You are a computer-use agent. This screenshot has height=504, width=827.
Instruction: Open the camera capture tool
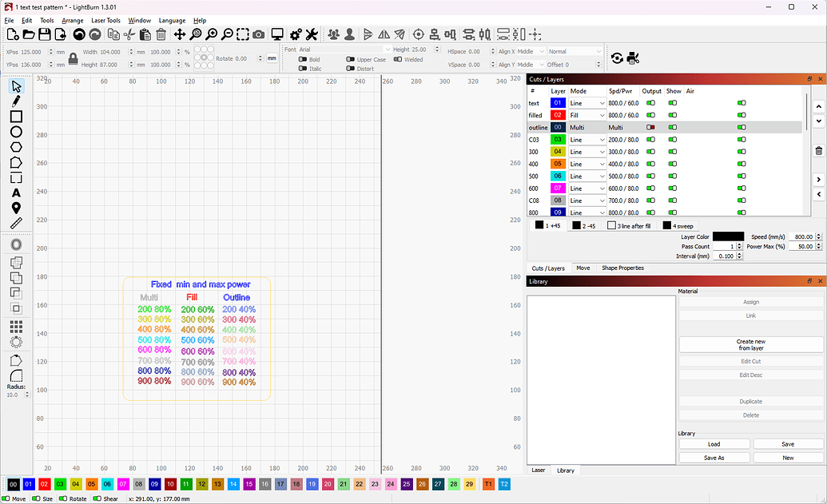click(258, 35)
